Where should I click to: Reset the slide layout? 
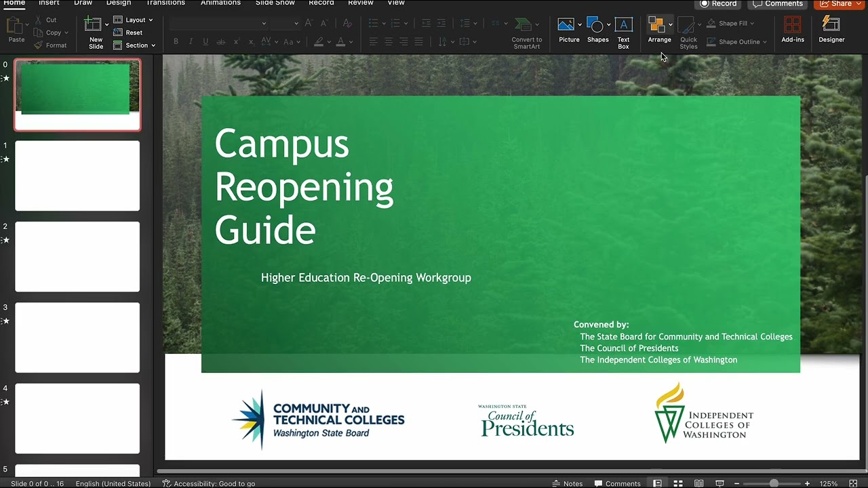point(128,33)
